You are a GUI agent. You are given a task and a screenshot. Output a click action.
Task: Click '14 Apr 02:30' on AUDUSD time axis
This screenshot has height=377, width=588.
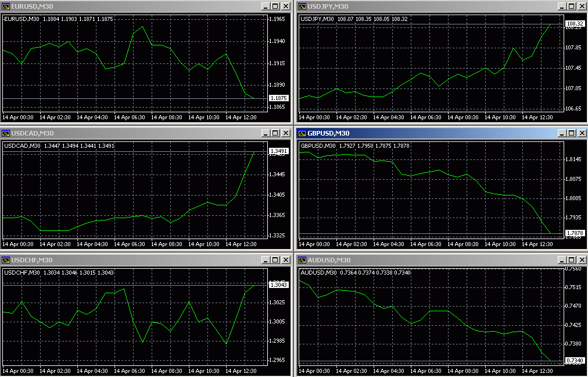[x=352, y=371]
